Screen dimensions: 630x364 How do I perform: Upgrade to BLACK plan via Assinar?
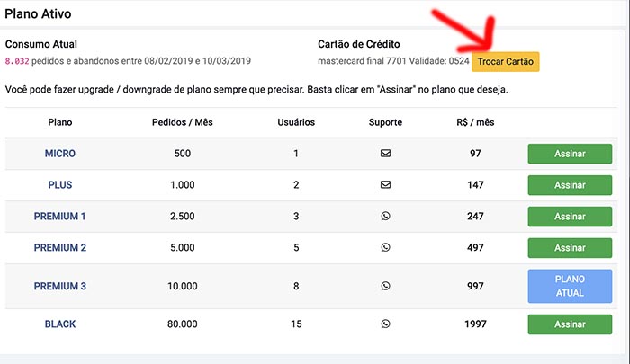[x=570, y=324]
